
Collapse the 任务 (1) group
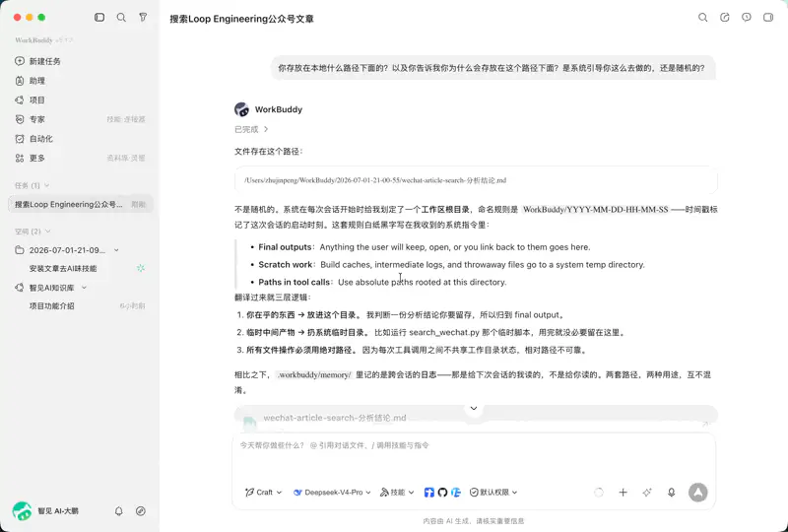tap(33, 185)
